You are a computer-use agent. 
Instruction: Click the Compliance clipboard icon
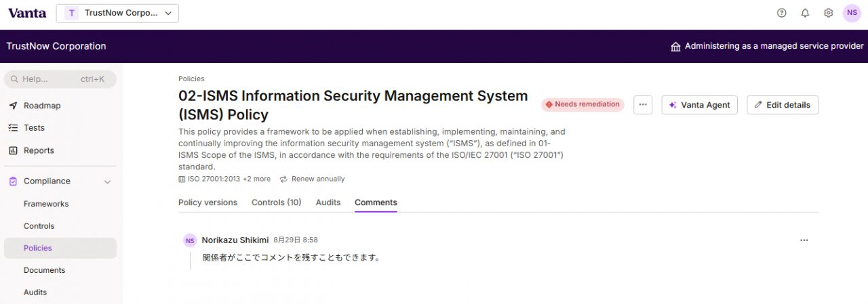pyautogui.click(x=13, y=181)
